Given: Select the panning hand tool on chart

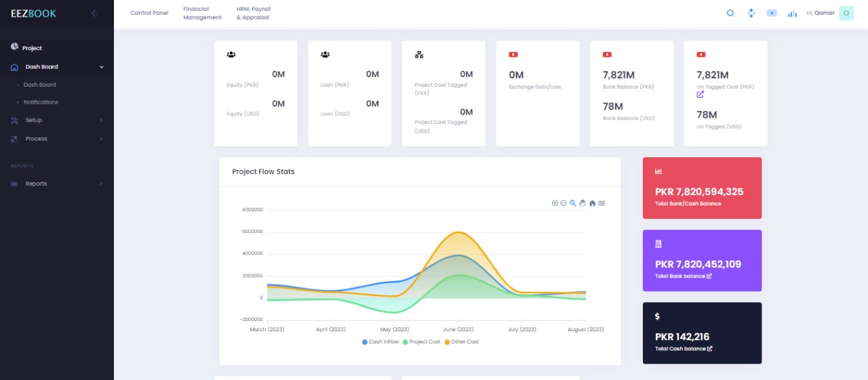Looking at the screenshot, I should pyautogui.click(x=583, y=203).
